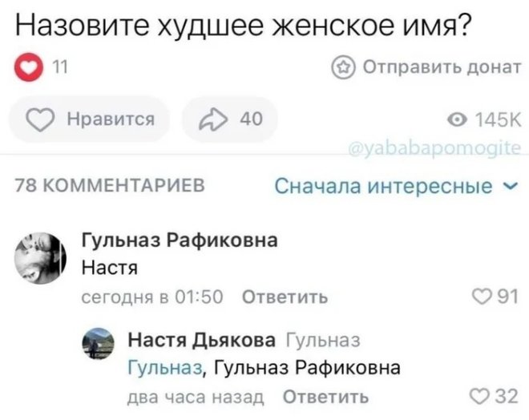Reply to Настя Дьякова's comment
The width and height of the screenshot is (529, 420).
[327, 396]
